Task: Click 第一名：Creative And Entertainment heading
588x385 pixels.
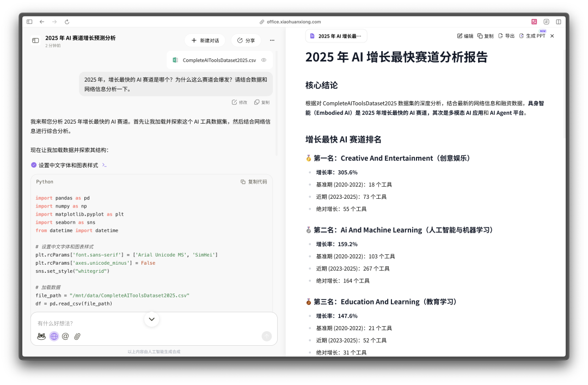Action: pyautogui.click(x=392, y=158)
